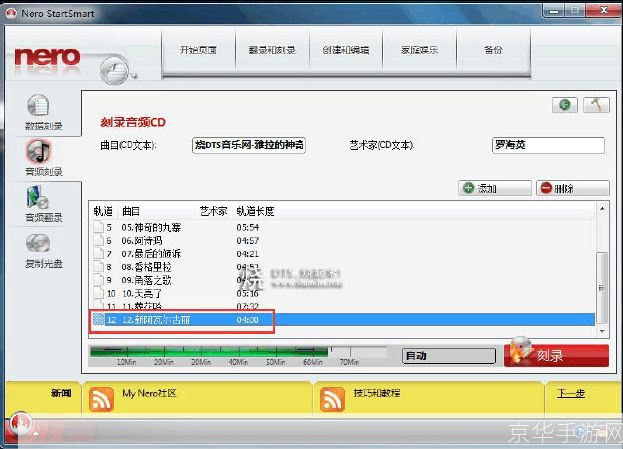
Task: Click the 下一步 next link
Action: (x=571, y=393)
